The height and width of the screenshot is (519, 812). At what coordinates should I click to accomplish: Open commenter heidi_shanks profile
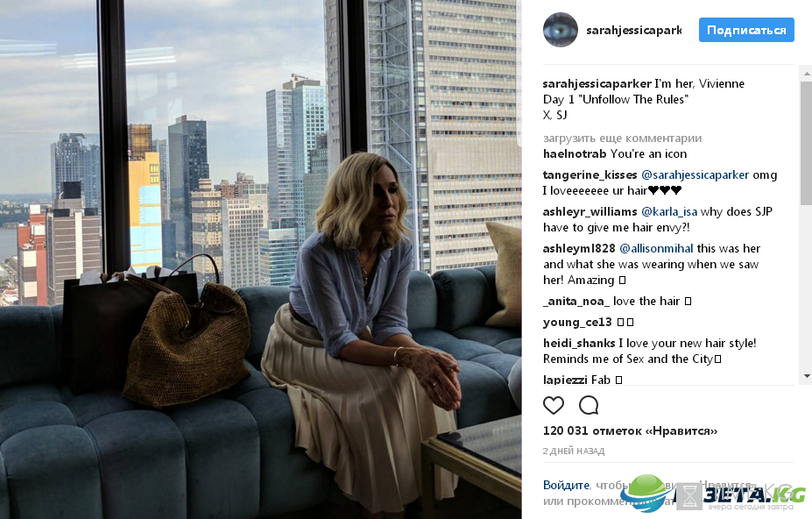[579, 344]
